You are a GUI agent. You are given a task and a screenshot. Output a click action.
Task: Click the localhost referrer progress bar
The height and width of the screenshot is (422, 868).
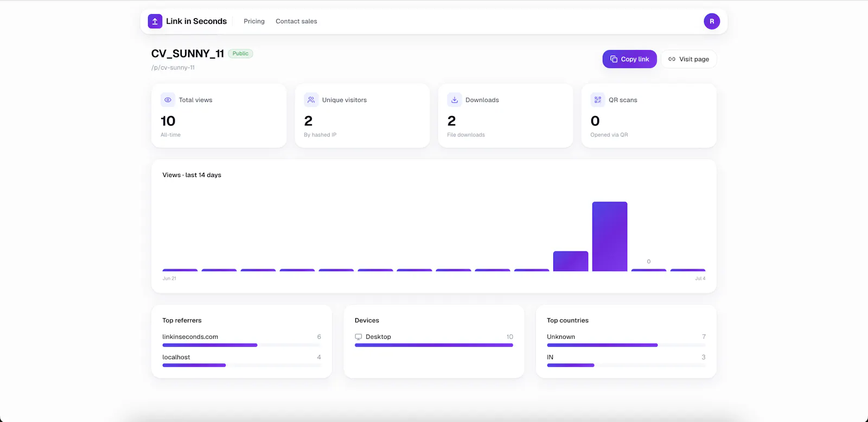pos(241,366)
